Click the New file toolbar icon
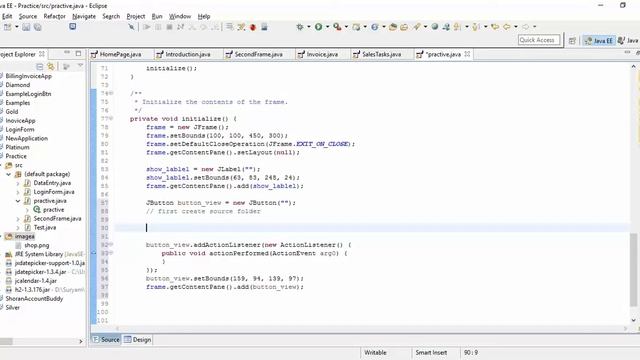The image size is (640, 360). click(7, 27)
